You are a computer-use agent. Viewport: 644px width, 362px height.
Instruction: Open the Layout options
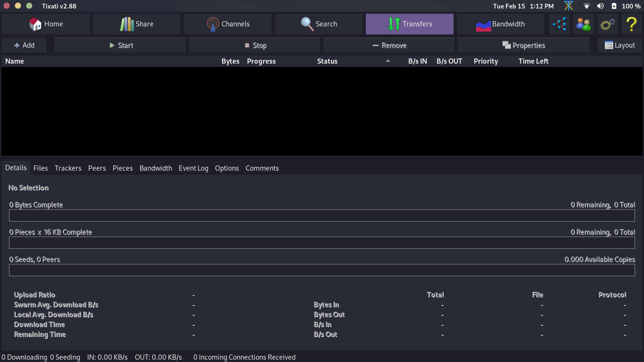click(x=619, y=45)
